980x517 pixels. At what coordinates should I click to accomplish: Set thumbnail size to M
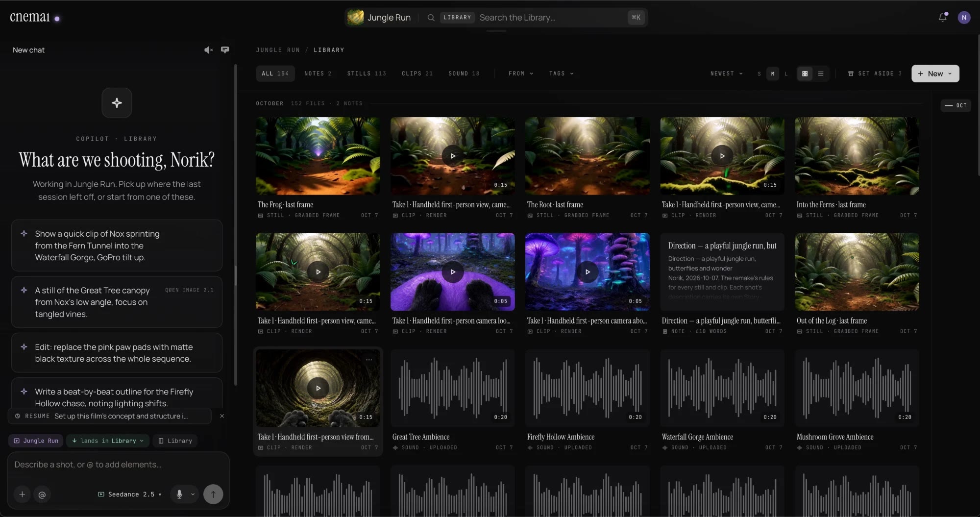pos(773,74)
